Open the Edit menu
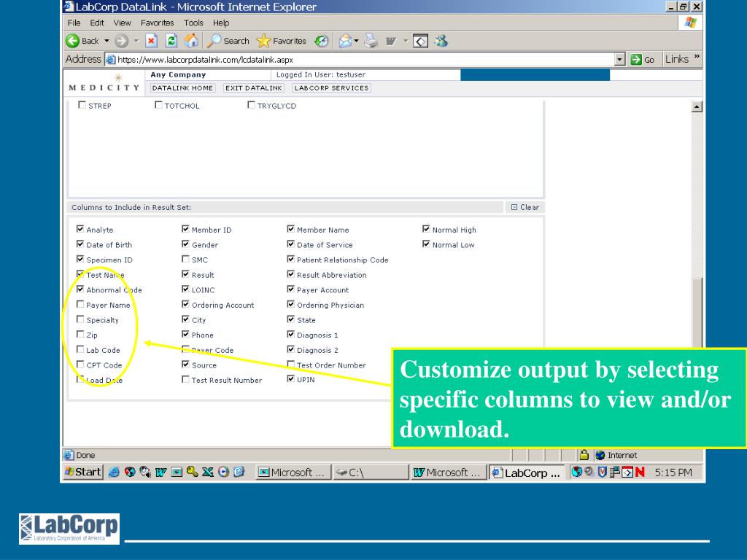The height and width of the screenshot is (560, 747). click(x=97, y=23)
